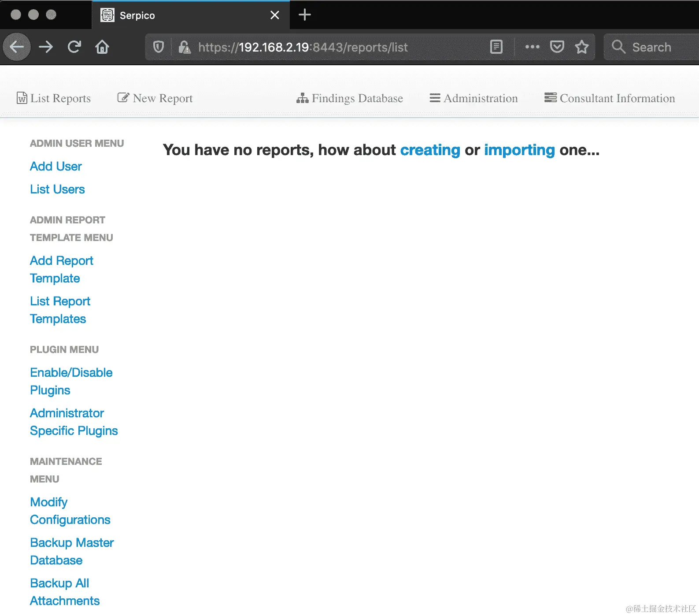The height and width of the screenshot is (616, 699).
Task: Click the edit icon beside New Report
Action: (123, 97)
